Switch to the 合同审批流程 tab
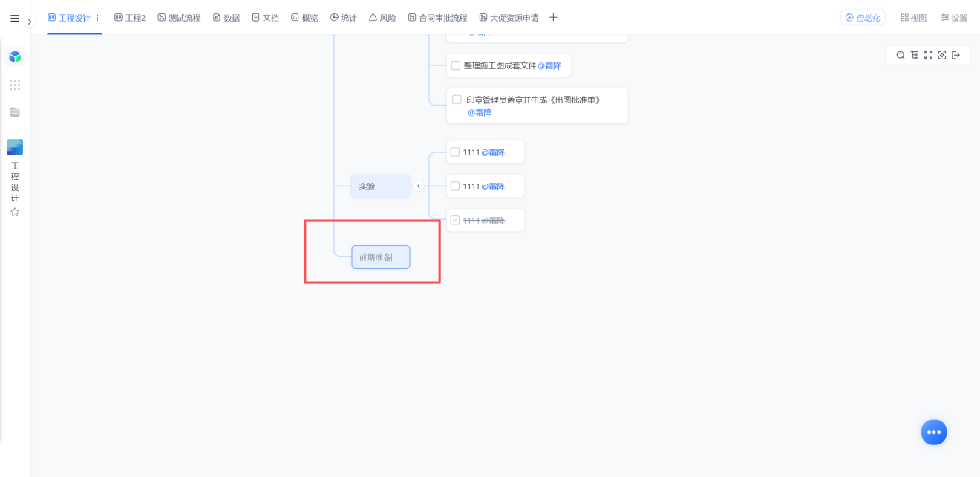This screenshot has height=477, width=980. click(x=437, y=18)
